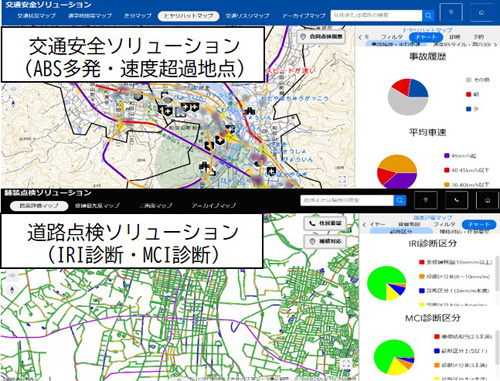Click the blue search magnifier in the top bar
The width and height of the screenshot is (500, 381).
tap(428, 15)
